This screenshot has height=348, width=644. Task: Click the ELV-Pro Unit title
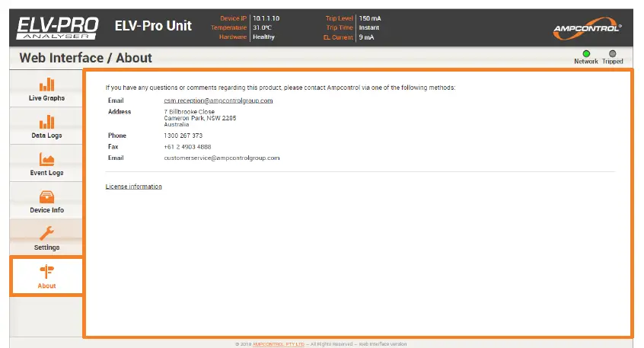coord(153,26)
